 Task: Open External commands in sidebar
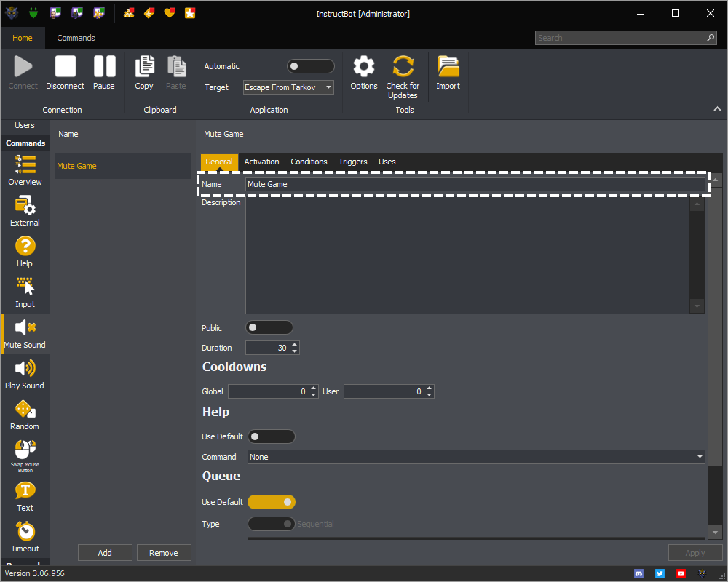tap(25, 211)
